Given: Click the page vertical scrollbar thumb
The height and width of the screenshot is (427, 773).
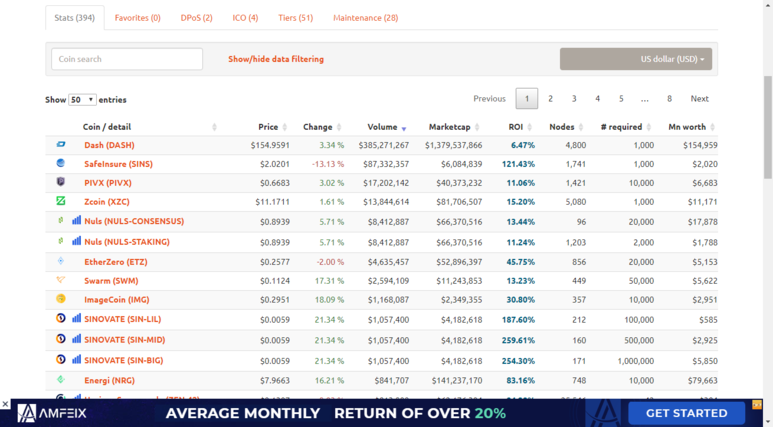Looking at the screenshot, I should click(768, 127).
